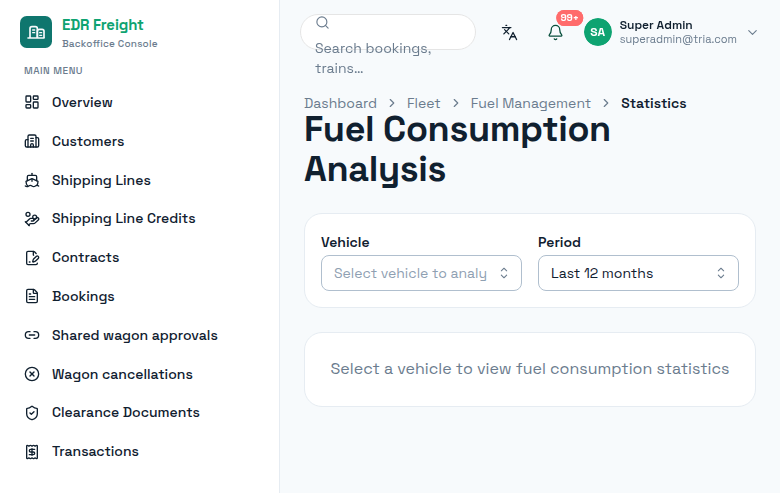Screen dimensions: 780x493
Task: Click the Overview grid icon
Action: 32,102
